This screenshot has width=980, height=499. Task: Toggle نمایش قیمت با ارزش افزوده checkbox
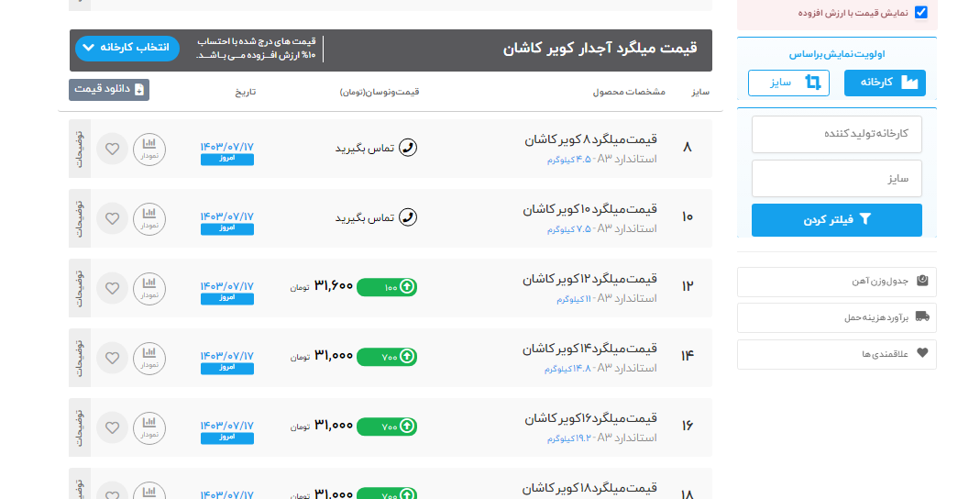pos(921,13)
